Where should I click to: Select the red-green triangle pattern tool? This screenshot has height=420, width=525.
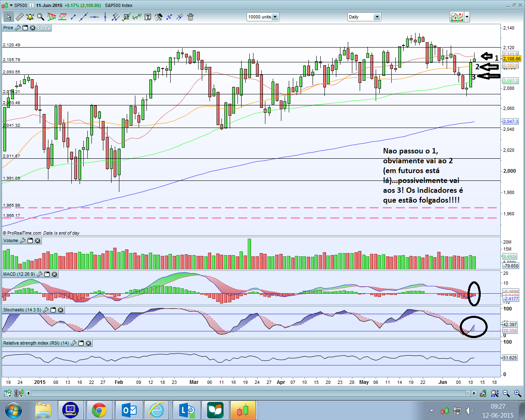(x=51, y=17)
